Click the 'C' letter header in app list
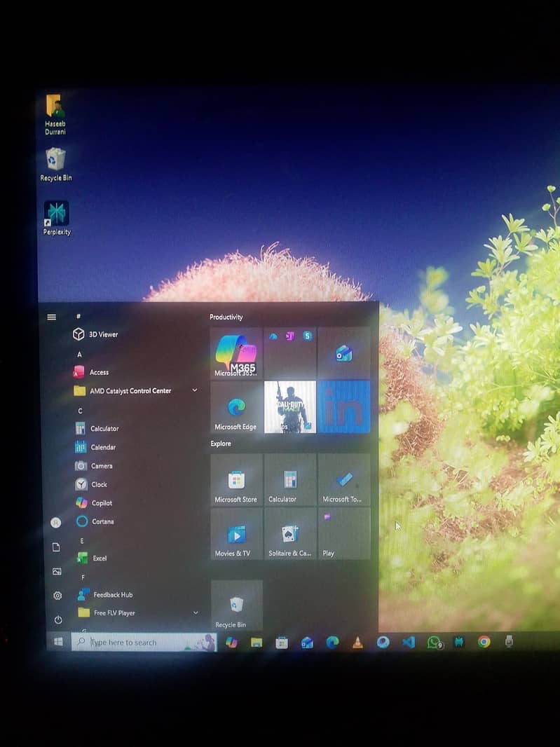This screenshot has width=560, height=747. (x=80, y=411)
